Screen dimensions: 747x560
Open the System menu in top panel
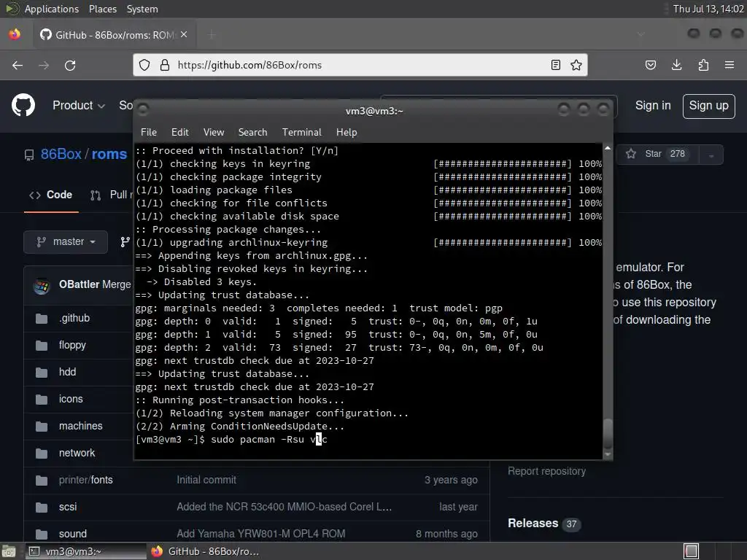click(x=142, y=9)
